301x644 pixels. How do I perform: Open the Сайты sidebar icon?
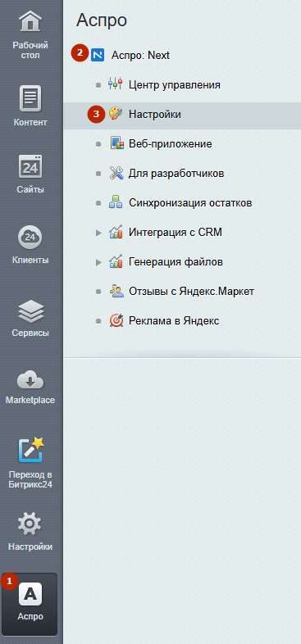click(30, 166)
